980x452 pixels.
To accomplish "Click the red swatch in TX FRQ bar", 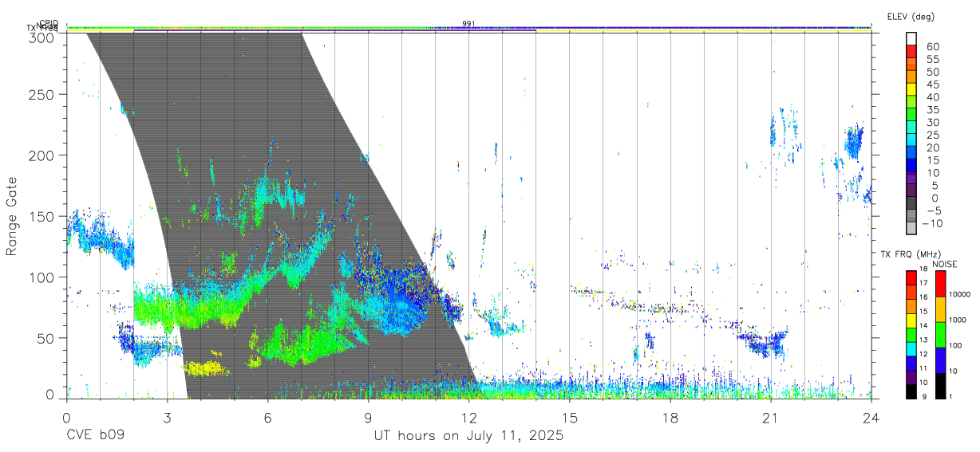I will 911,277.
